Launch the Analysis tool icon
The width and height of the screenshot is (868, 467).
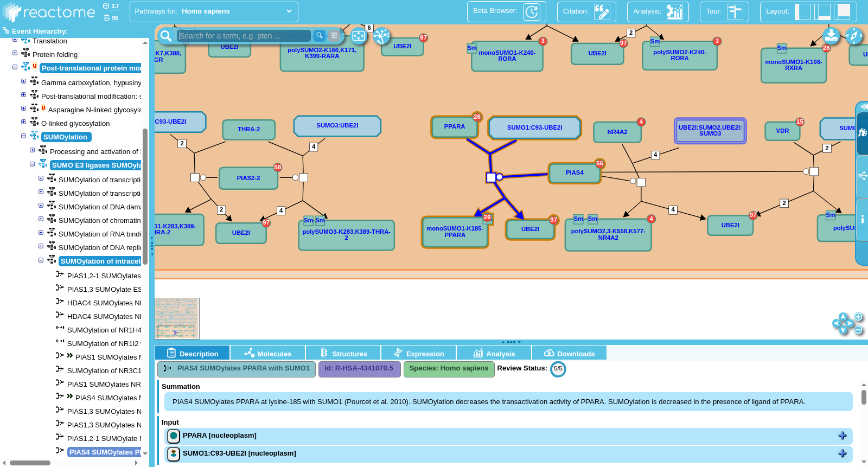tap(675, 11)
